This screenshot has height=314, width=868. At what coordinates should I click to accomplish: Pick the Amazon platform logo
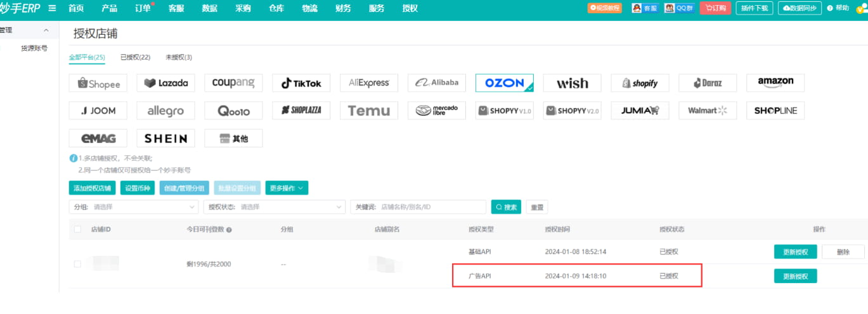click(775, 82)
